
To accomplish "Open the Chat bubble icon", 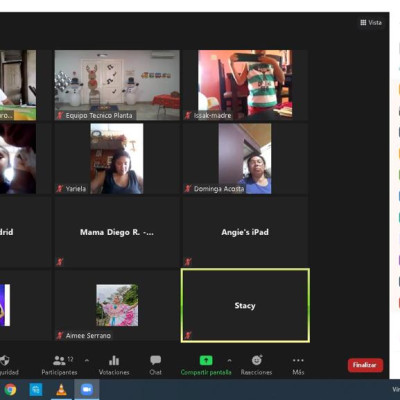I will point(155,360).
